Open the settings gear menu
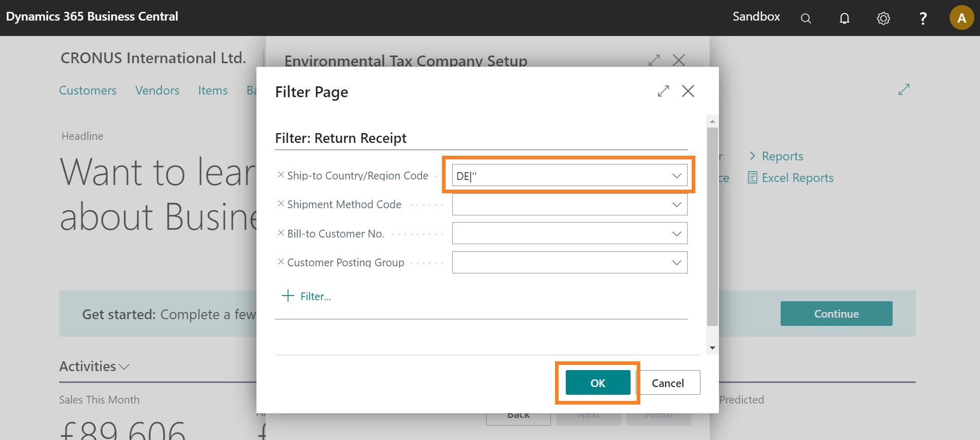This screenshot has width=980, height=440. (883, 19)
